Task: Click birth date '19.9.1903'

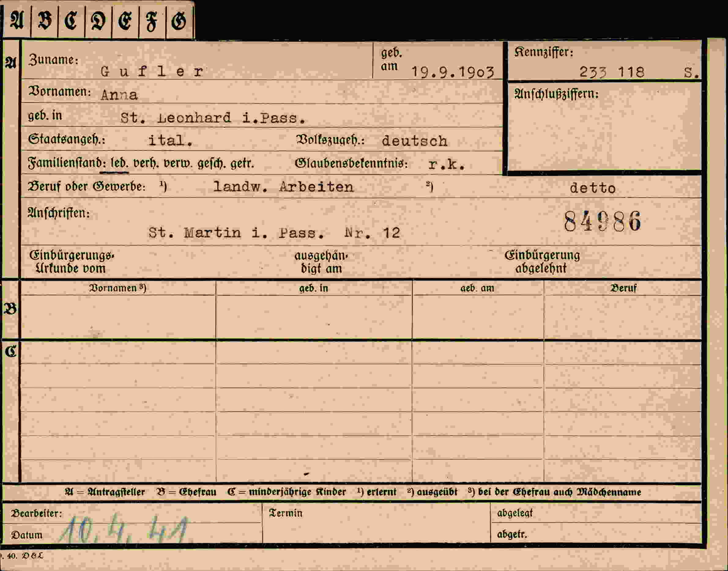Action: [x=453, y=72]
